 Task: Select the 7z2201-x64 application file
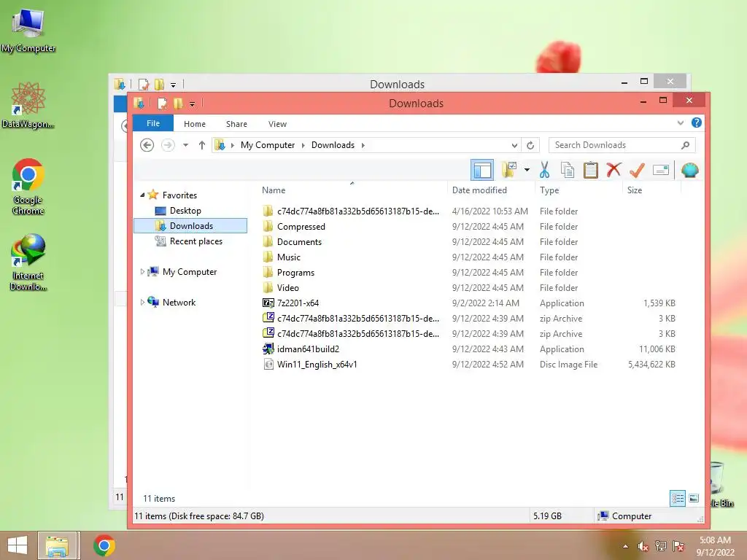coord(298,303)
